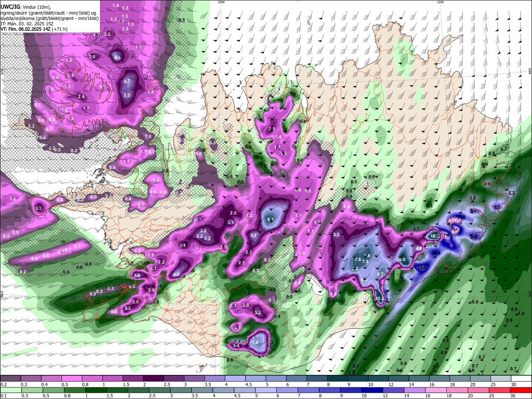
Task: Click the '20W' longitude label
Action: click(221, 2)
